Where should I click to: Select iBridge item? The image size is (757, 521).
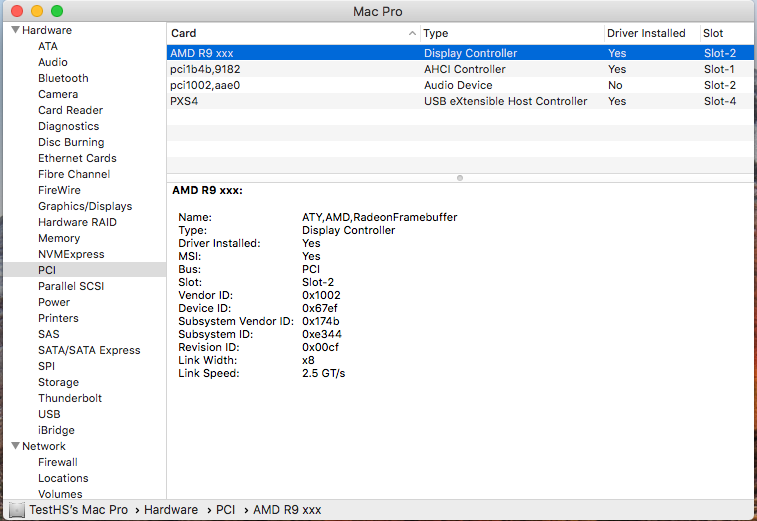pyautogui.click(x=56, y=430)
